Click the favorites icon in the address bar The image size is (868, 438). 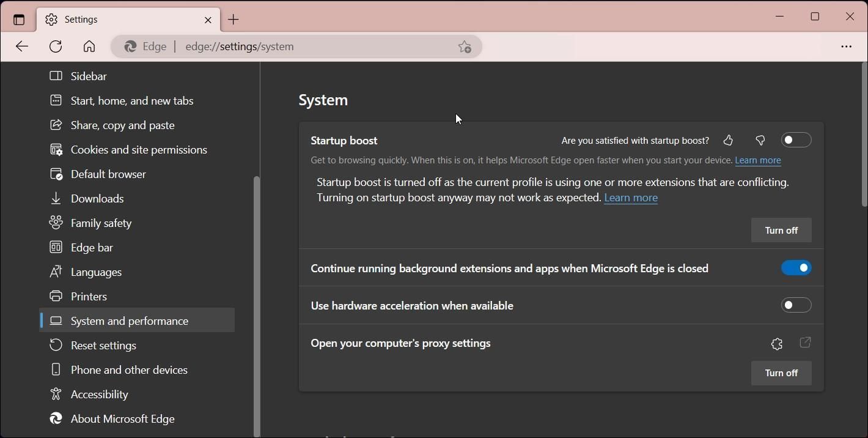point(465,46)
